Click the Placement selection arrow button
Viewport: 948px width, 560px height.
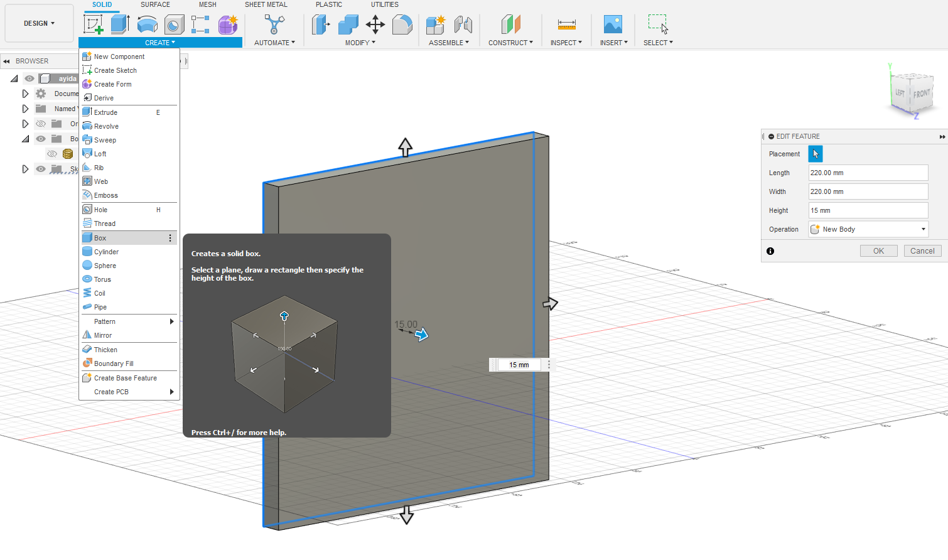[x=815, y=154]
